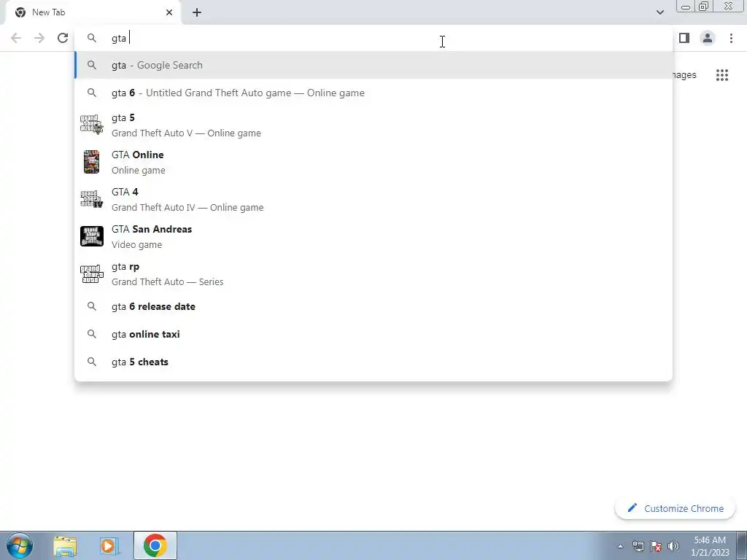This screenshot has width=747, height=560.
Task: Click search icon beside 'gta online taxi'
Action: [92, 334]
